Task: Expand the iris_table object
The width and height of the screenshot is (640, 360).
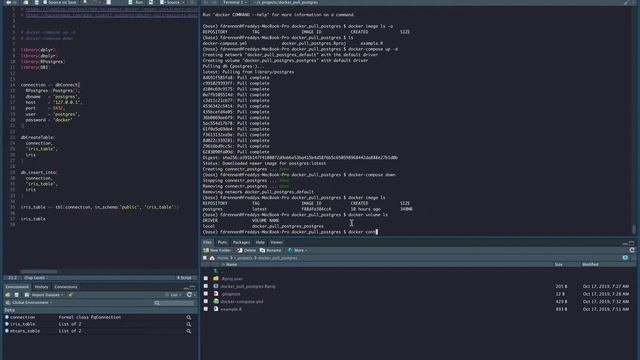Action: (7, 324)
